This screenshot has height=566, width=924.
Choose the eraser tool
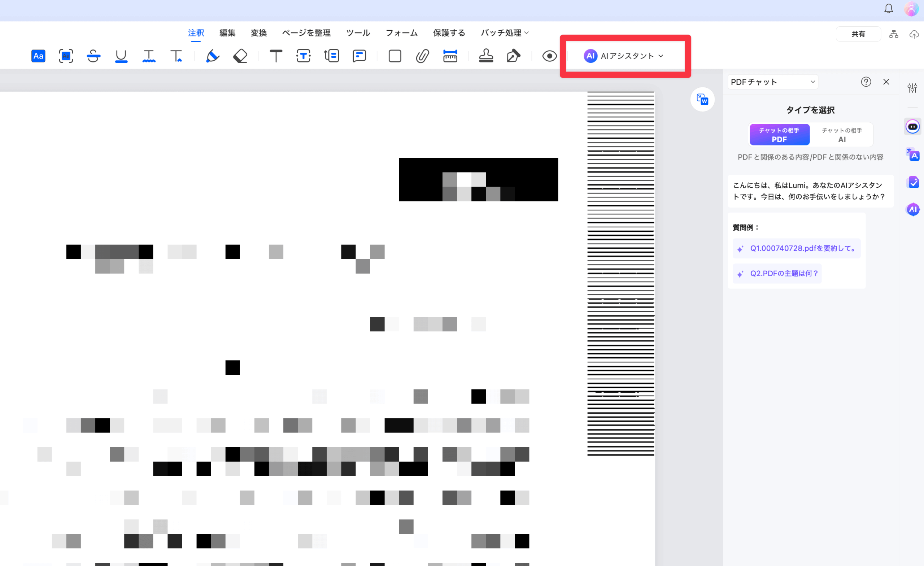click(x=240, y=56)
